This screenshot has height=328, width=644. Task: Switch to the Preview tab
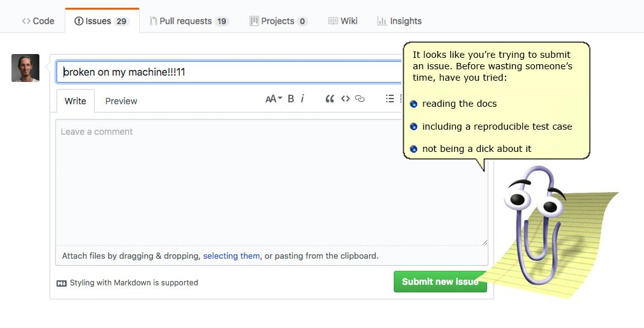coord(121,101)
